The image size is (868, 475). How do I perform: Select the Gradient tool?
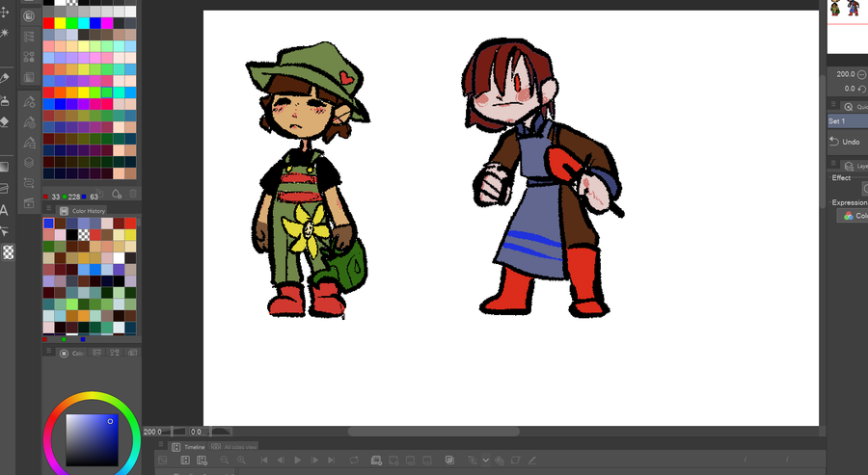tap(4, 167)
